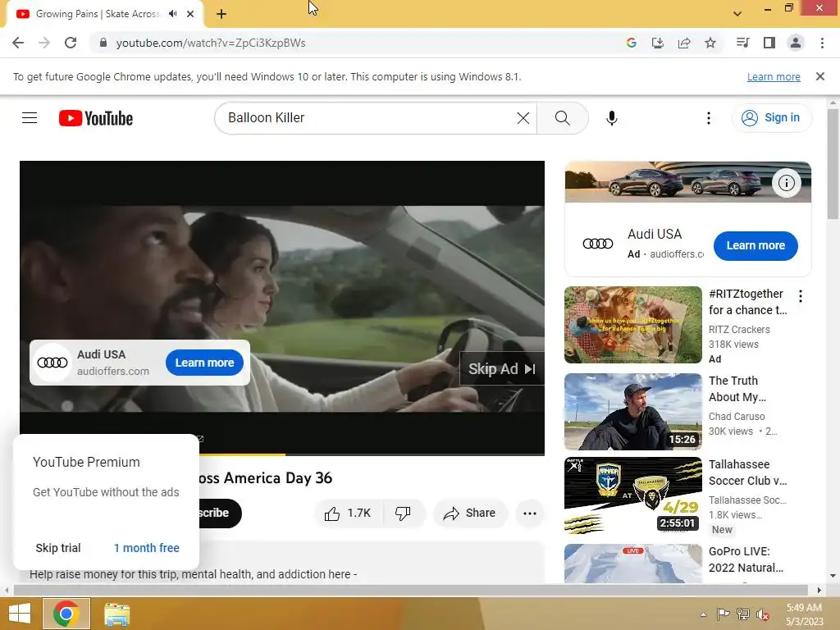Toggle the Chrome side panel
Screen dimensions: 840x630
(x=769, y=43)
